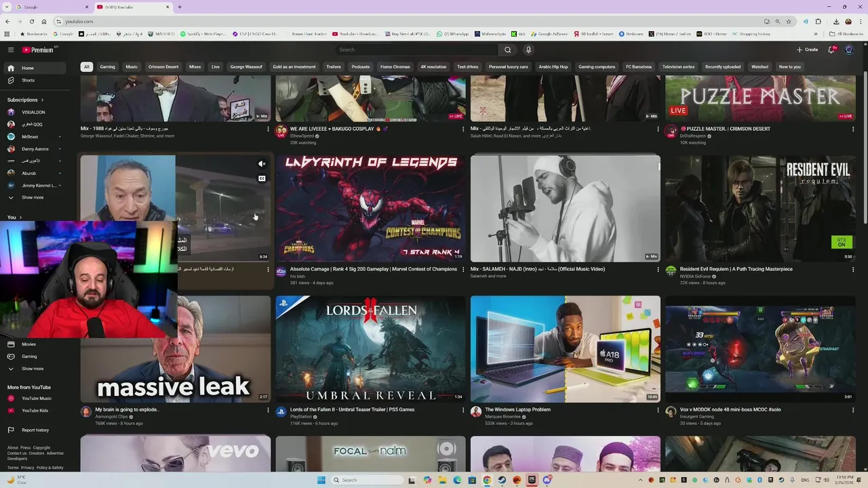Go back in Chrome
This screenshot has height=488, width=868.
coord(7,22)
